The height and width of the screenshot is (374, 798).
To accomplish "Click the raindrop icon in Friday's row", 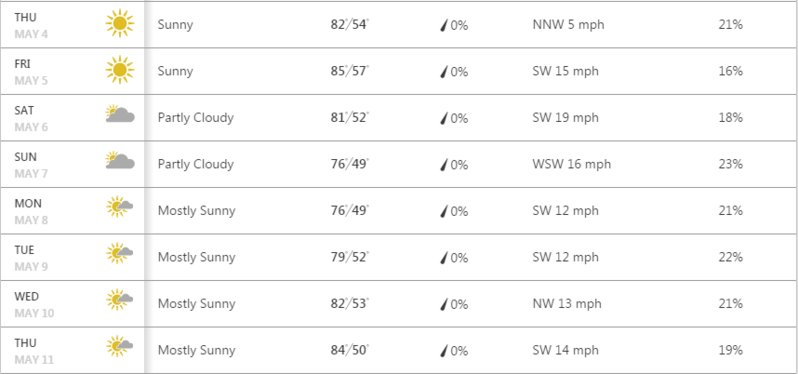I will 444,72.
